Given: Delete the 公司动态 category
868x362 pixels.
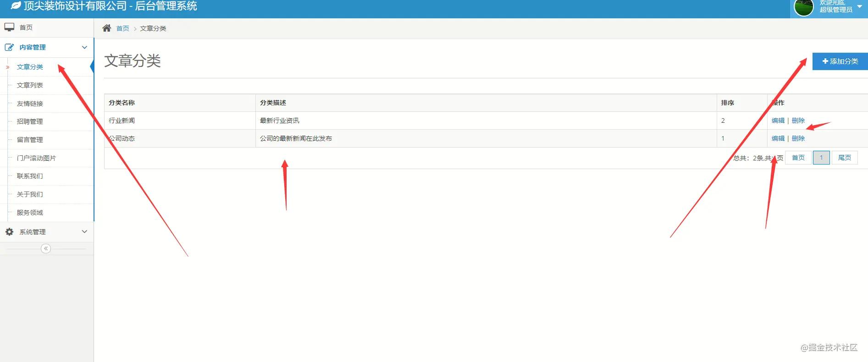Looking at the screenshot, I should pos(798,138).
